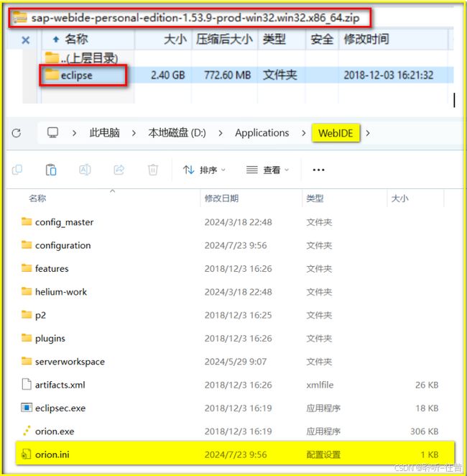This screenshot has width=467, height=476.
Task: Select the eclipsec.exe file name
Action: click(x=60, y=408)
